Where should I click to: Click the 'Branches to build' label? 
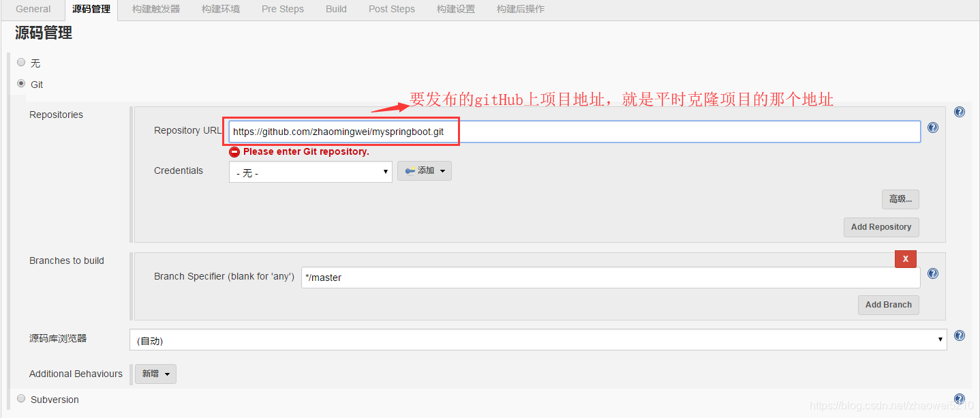[x=67, y=260]
